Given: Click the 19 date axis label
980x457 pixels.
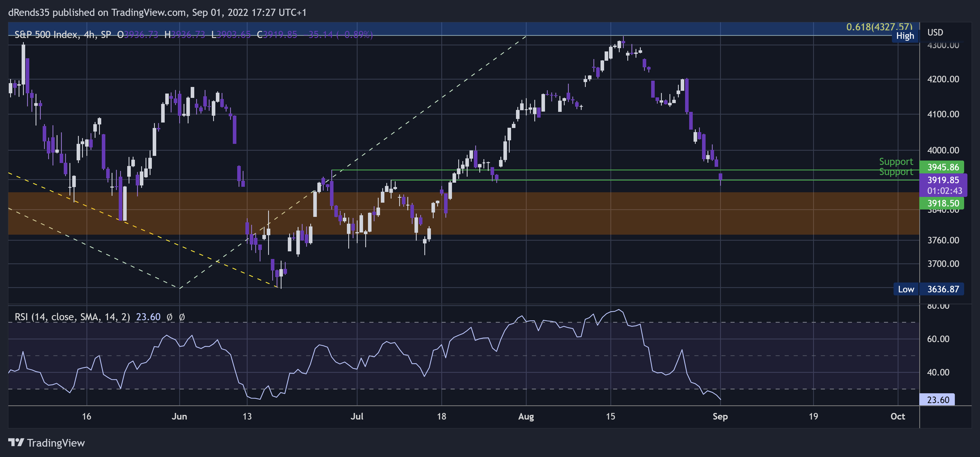Looking at the screenshot, I should point(813,416).
